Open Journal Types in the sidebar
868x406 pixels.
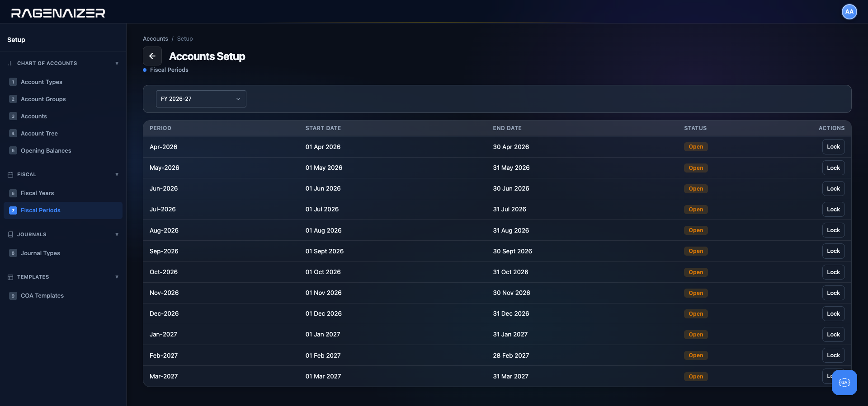pos(63,253)
